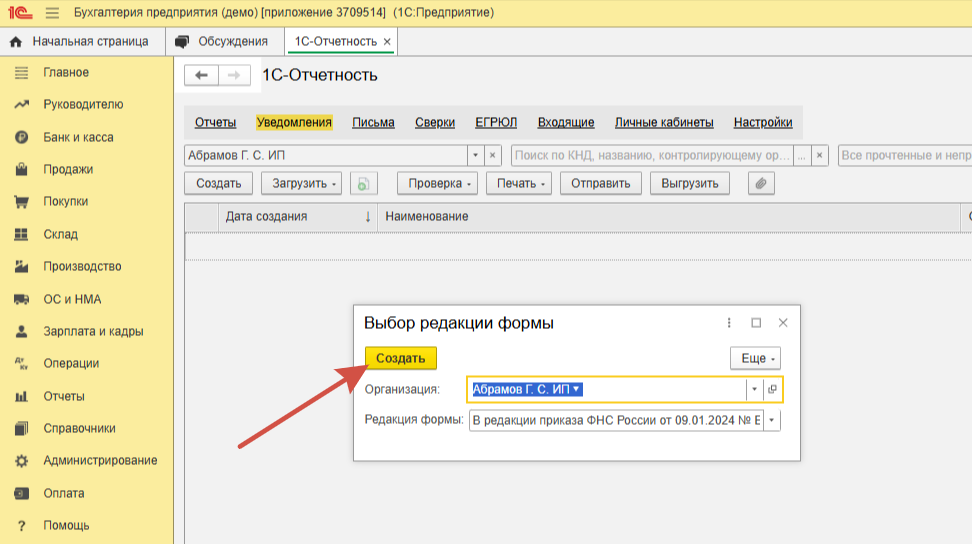Clear the organization filter with X
Viewport: 972px width, 544px height.
point(492,156)
